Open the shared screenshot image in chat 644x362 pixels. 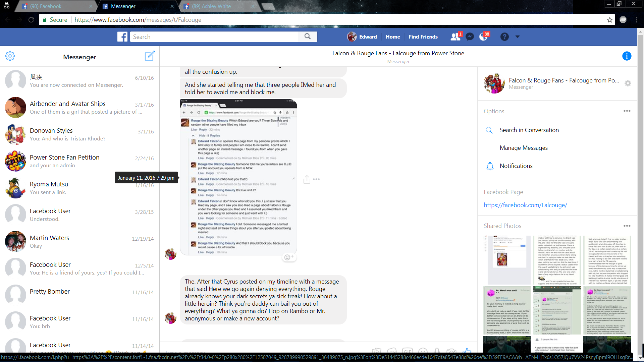click(x=238, y=177)
